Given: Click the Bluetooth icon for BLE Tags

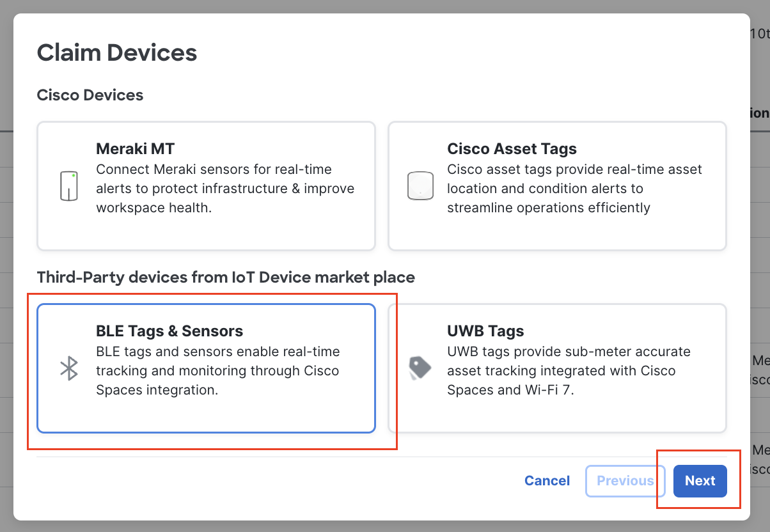Looking at the screenshot, I should [x=69, y=368].
